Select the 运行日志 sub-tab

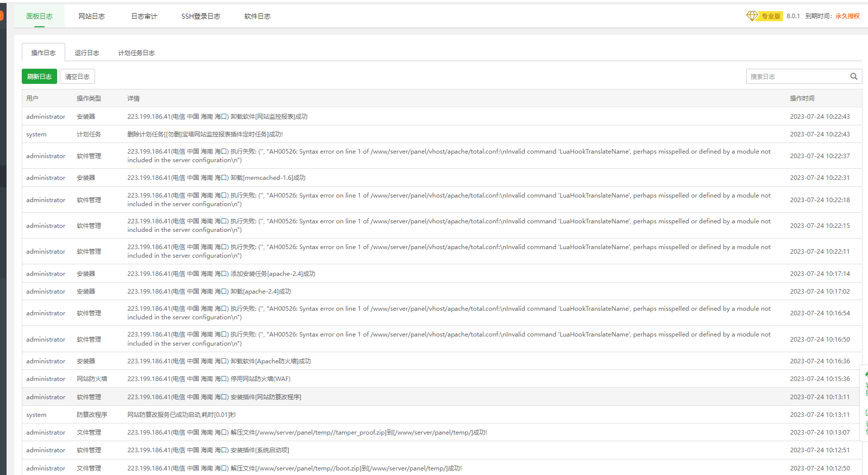coord(87,53)
